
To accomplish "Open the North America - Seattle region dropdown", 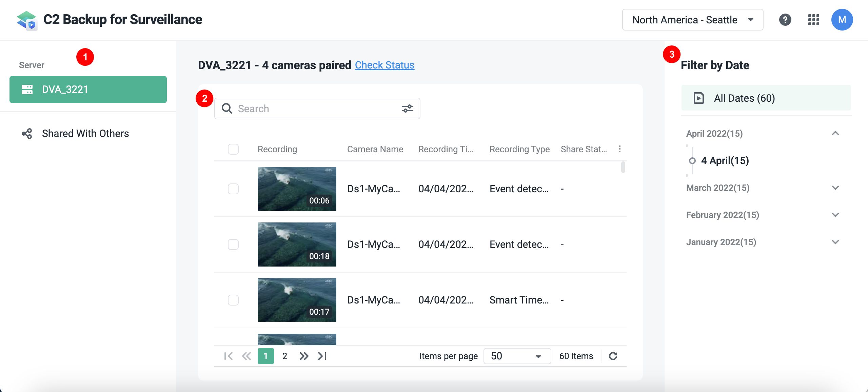I will (692, 20).
